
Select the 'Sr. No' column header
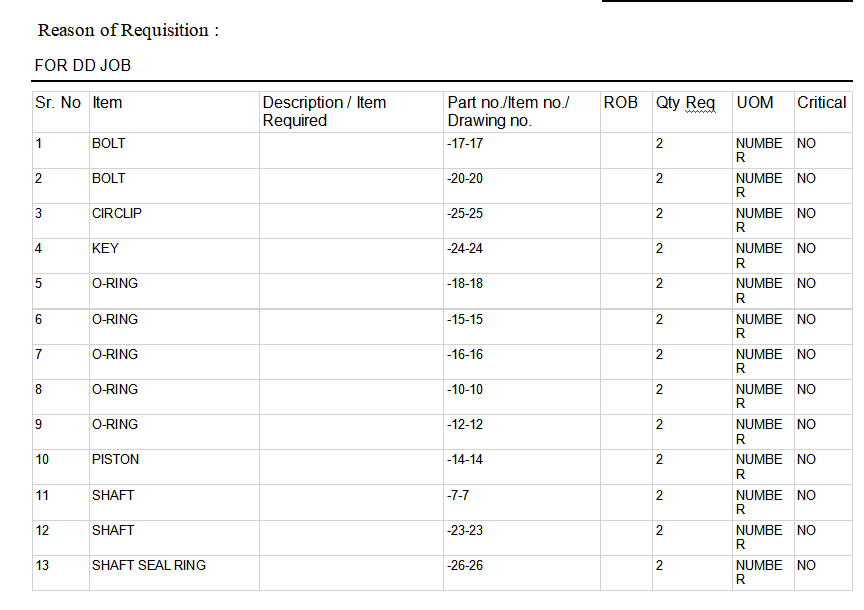coord(58,103)
